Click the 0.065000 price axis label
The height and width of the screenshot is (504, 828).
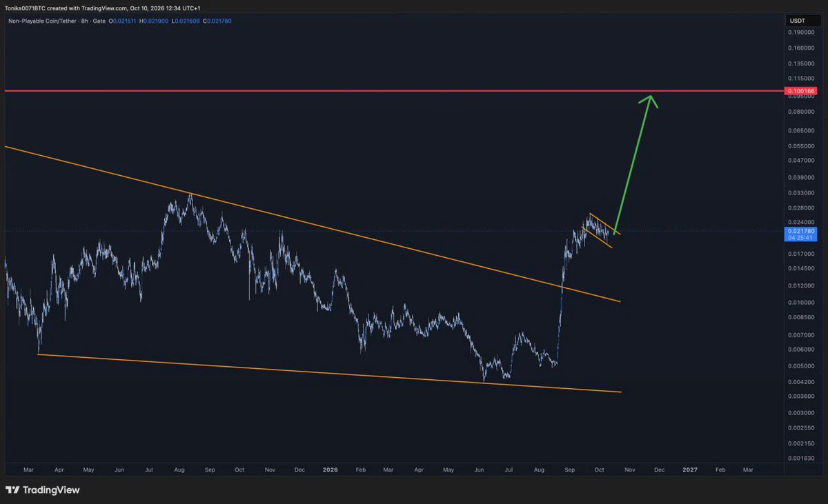click(x=802, y=130)
